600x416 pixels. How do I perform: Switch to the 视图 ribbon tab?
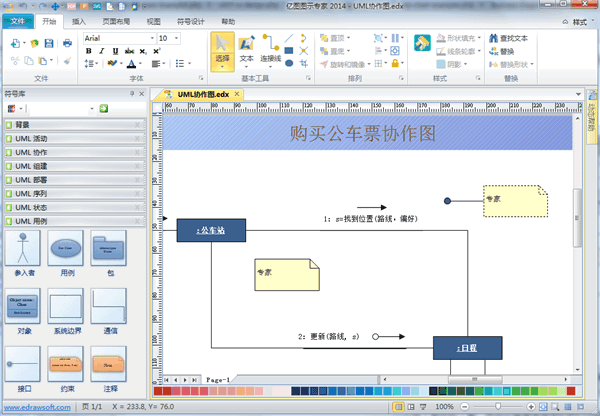click(x=153, y=21)
